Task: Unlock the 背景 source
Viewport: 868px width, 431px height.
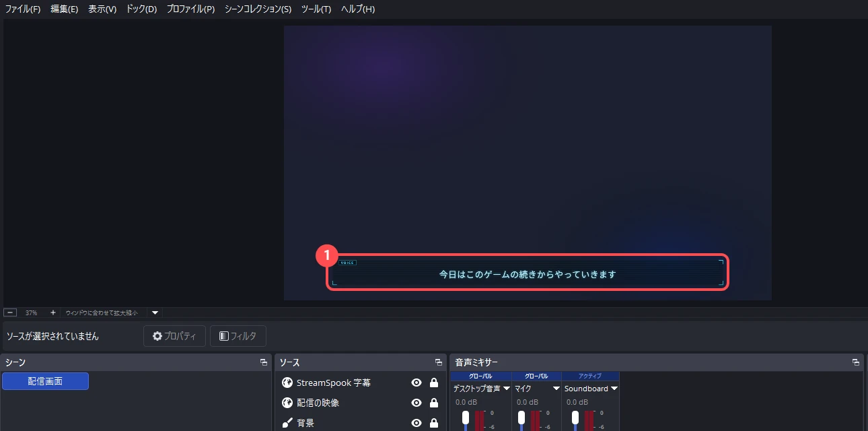Action: 434,423
